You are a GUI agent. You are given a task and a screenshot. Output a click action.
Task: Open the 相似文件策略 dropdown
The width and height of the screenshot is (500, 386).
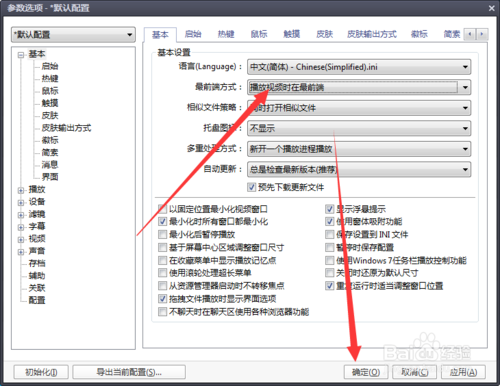(359, 108)
